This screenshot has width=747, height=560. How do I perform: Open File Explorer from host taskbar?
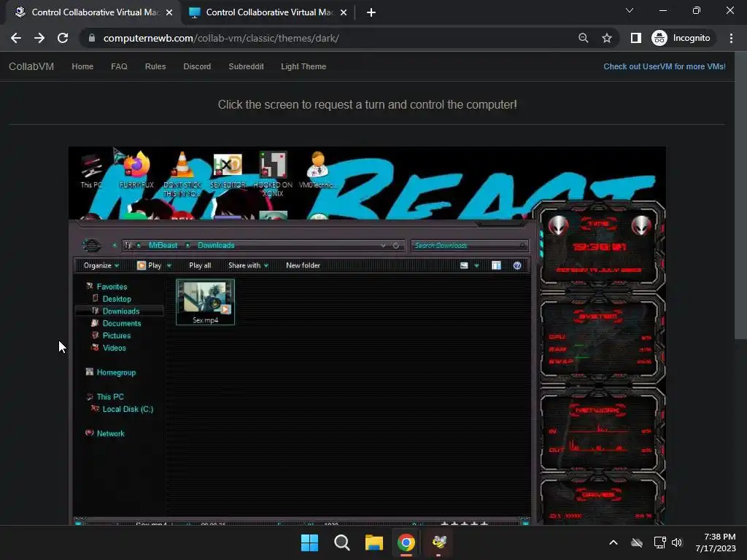(374, 542)
